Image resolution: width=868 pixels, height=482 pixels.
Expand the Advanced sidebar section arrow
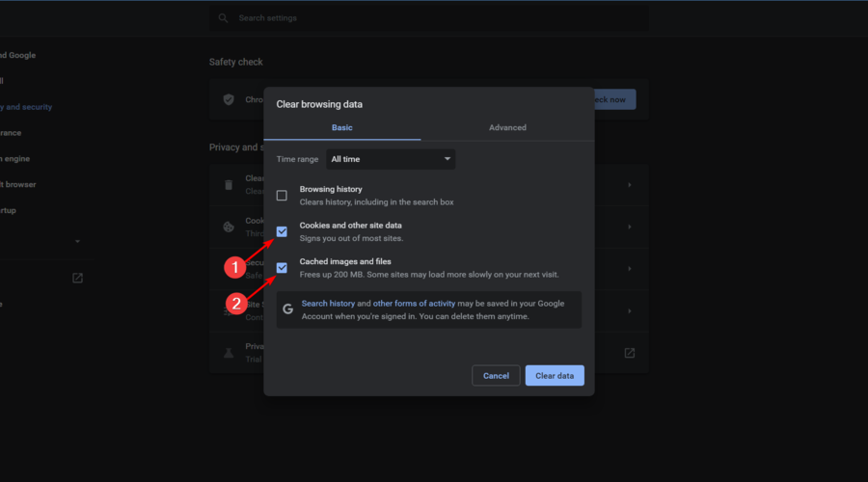[77, 241]
